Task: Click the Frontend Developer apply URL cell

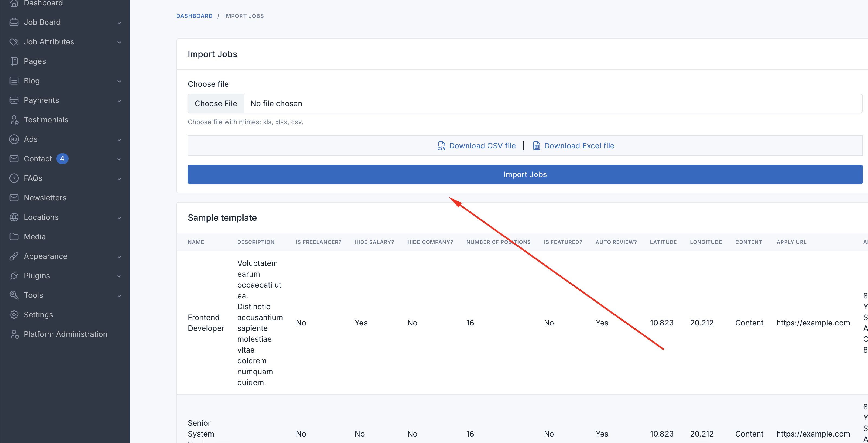Action: (x=813, y=323)
